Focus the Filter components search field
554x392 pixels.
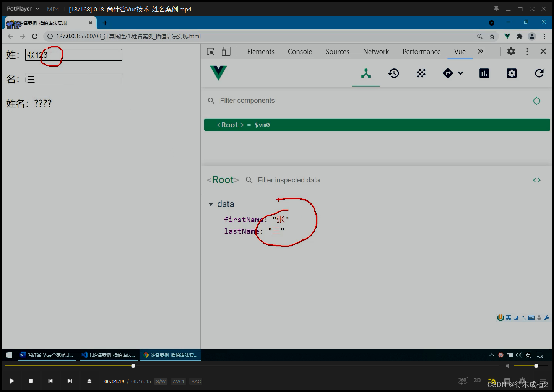click(x=367, y=101)
